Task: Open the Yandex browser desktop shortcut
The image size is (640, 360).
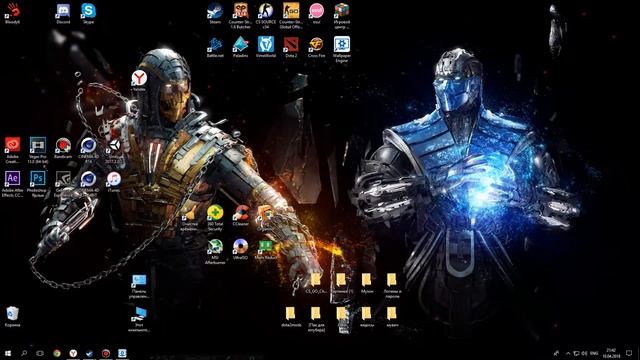Action: pos(139,80)
